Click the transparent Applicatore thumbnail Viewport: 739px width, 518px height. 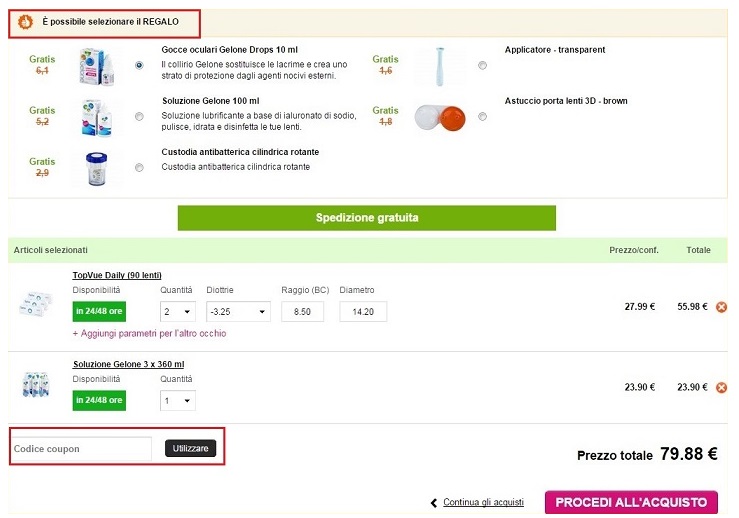coord(439,66)
